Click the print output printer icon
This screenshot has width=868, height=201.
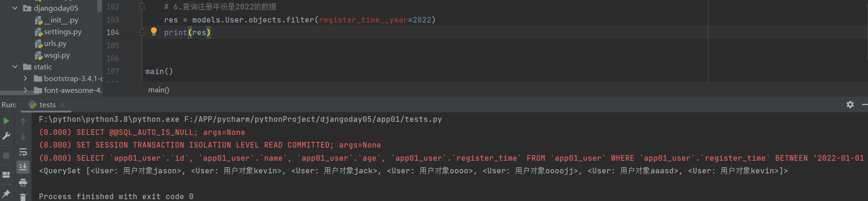point(23,183)
